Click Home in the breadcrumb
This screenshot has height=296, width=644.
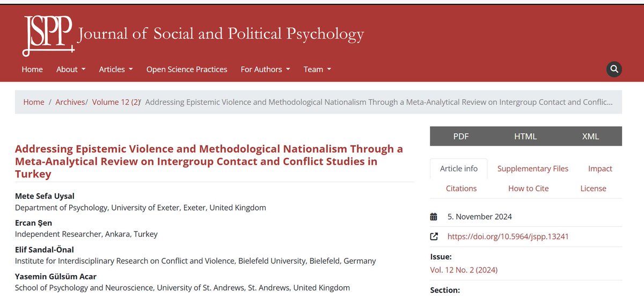34,102
